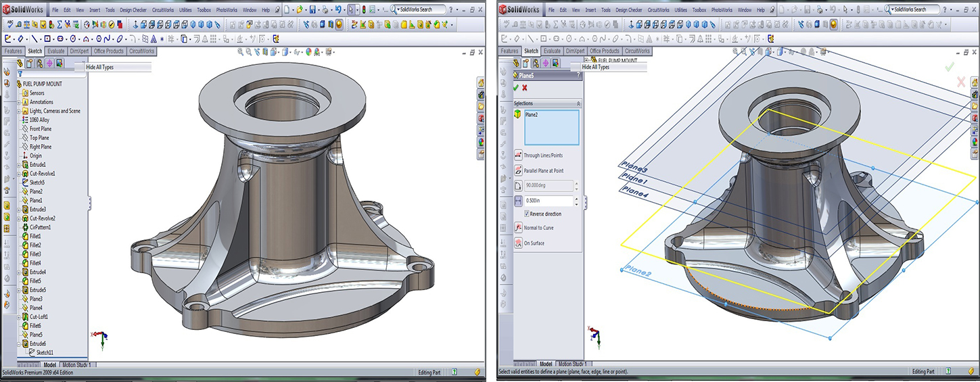The image size is (980, 382).
Task: Click the filter funnel icon above feature tree
Action: tap(20, 74)
